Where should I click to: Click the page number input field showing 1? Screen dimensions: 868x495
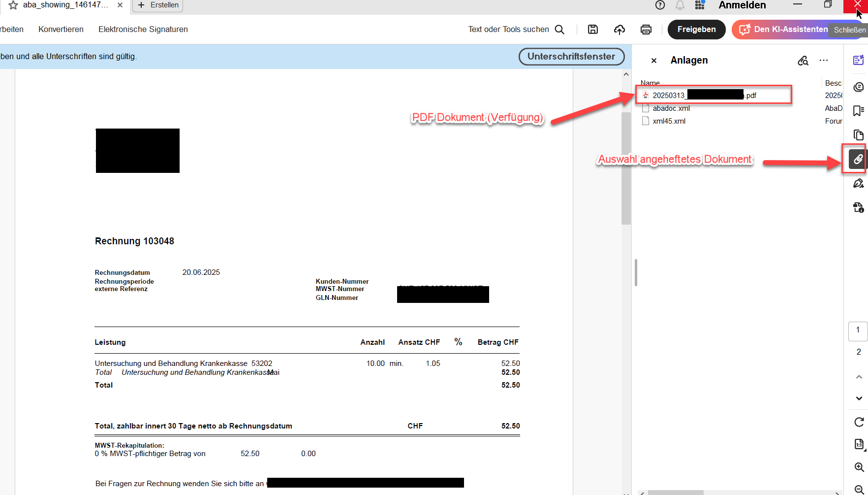click(858, 331)
